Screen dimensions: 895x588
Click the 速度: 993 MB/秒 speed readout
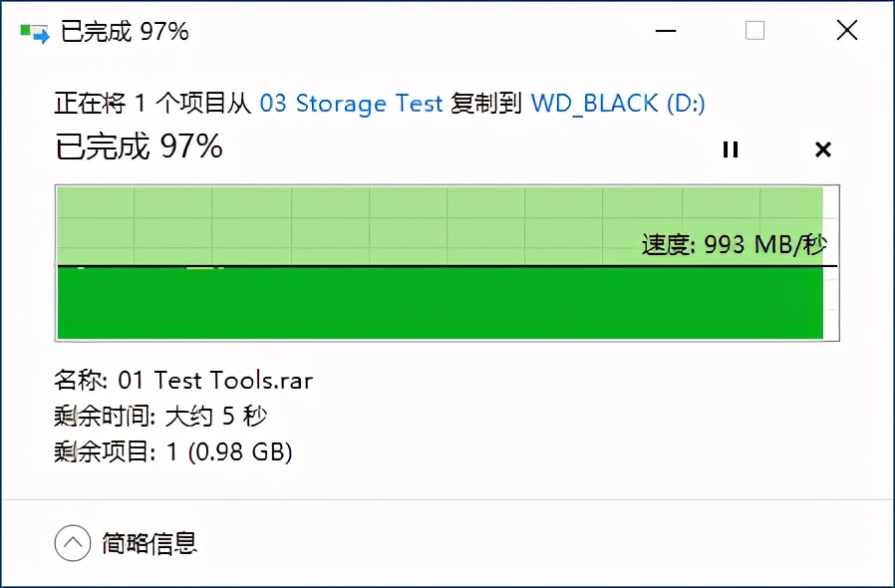coord(735,243)
